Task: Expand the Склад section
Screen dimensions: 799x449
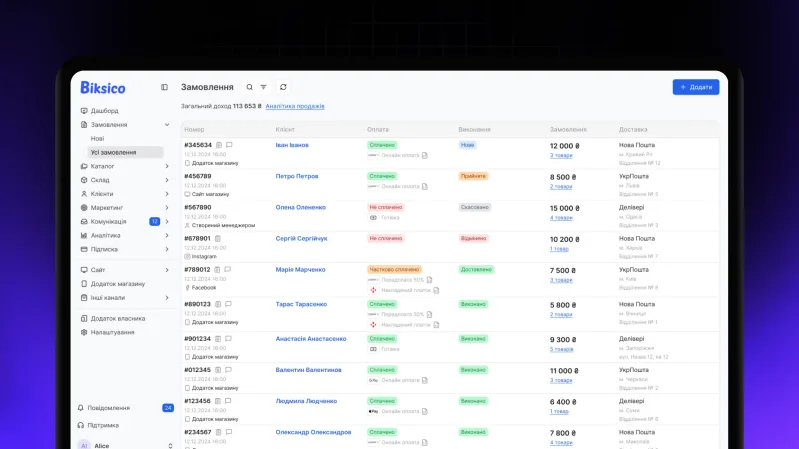Action: 167,180
